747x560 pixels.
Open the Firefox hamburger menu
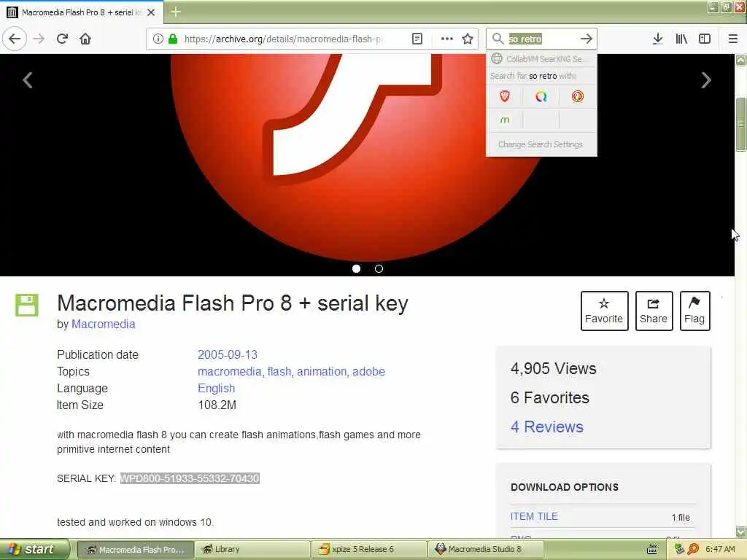[732, 39]
